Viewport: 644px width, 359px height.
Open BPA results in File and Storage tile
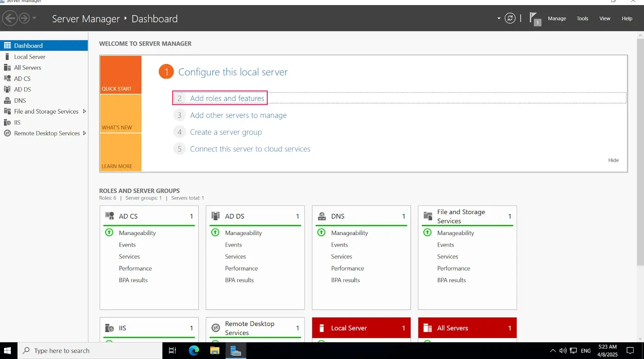pos(452,280)
